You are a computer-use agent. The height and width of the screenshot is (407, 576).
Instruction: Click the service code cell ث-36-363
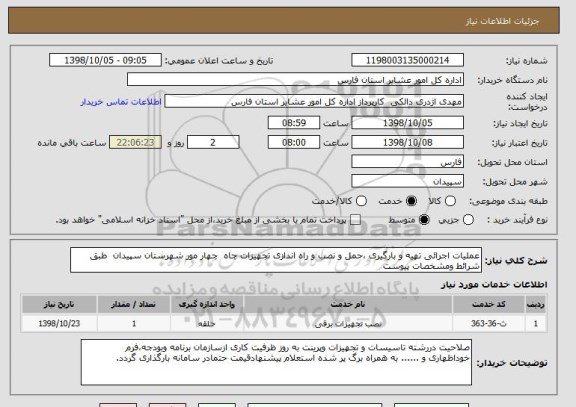[x=489, y=324]
